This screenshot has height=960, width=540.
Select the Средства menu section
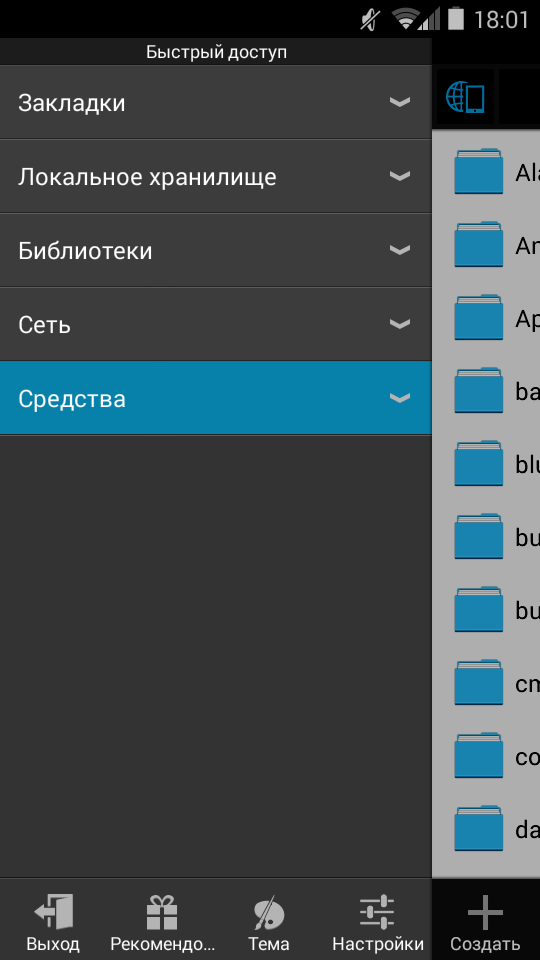tap(216, 398)
